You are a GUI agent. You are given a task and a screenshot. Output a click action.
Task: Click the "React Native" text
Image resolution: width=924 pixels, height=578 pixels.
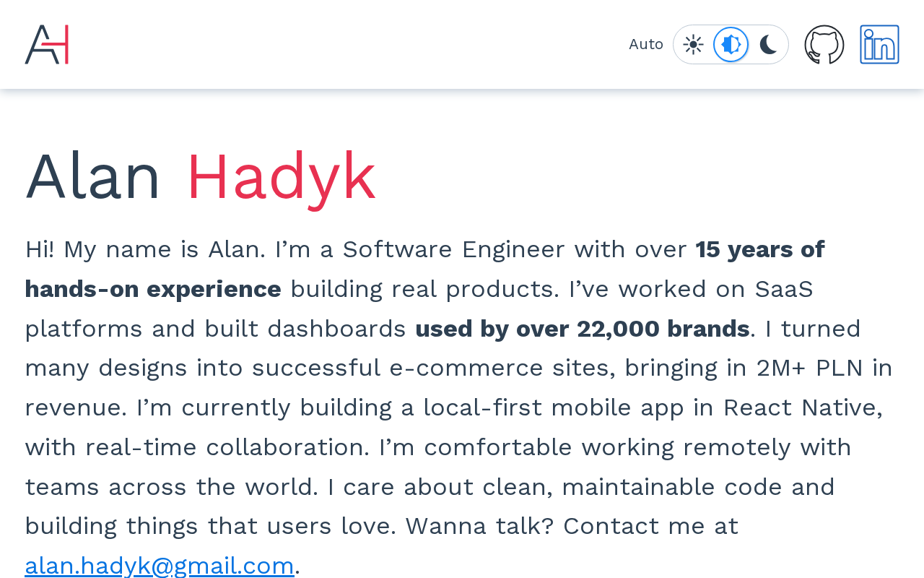(x=801, y=407)
